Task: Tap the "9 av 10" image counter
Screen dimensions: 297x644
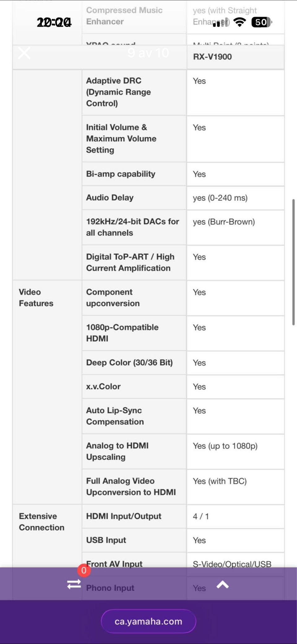Action: [148, 53]
